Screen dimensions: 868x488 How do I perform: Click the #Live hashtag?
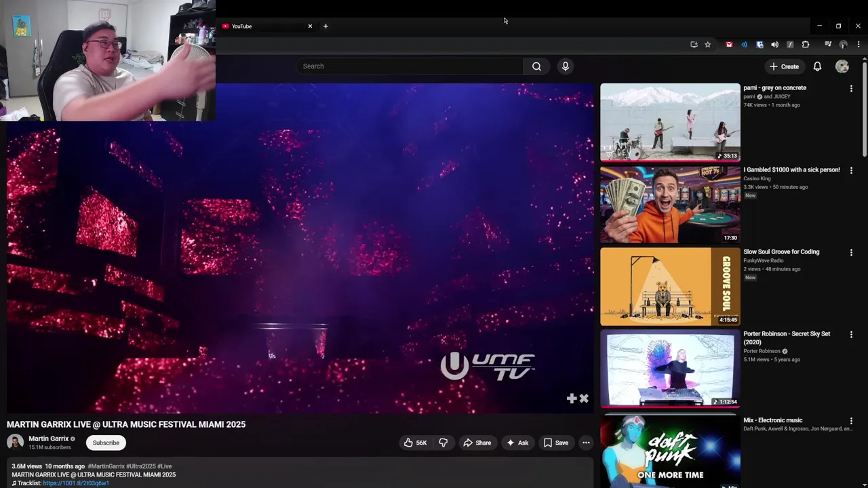pyautogui.click(x=164, y=466)
